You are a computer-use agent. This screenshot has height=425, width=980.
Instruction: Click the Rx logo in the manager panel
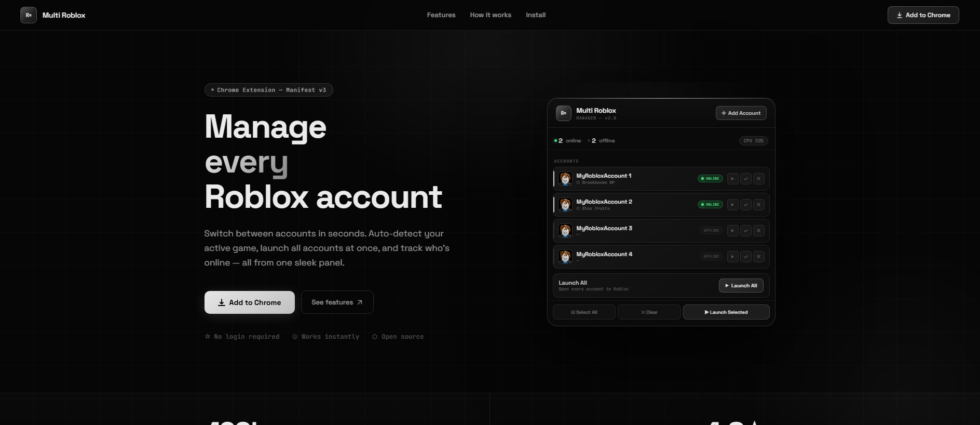coord(564,113)
